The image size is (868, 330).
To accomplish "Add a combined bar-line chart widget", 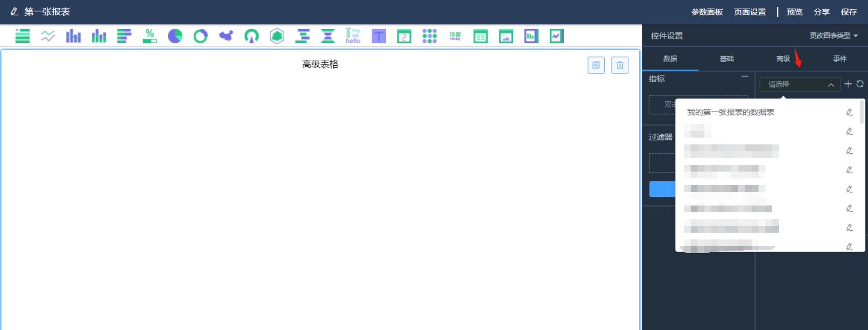I will (x=73, y=36).
